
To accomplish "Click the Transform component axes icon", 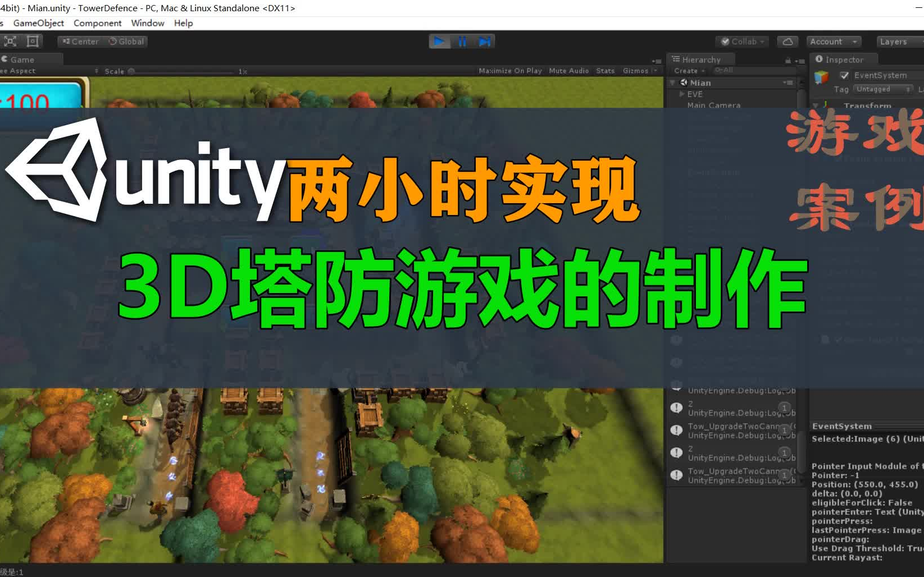I will (826, 105).
